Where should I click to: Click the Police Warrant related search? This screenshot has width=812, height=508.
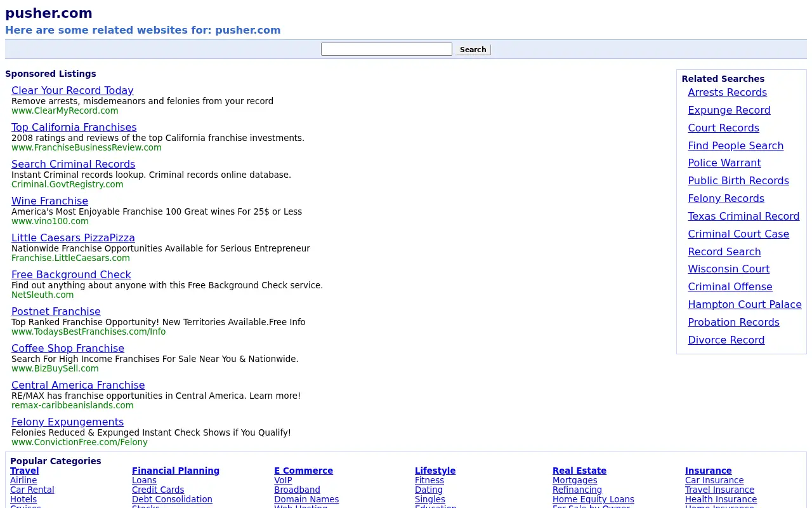[724, 163]
